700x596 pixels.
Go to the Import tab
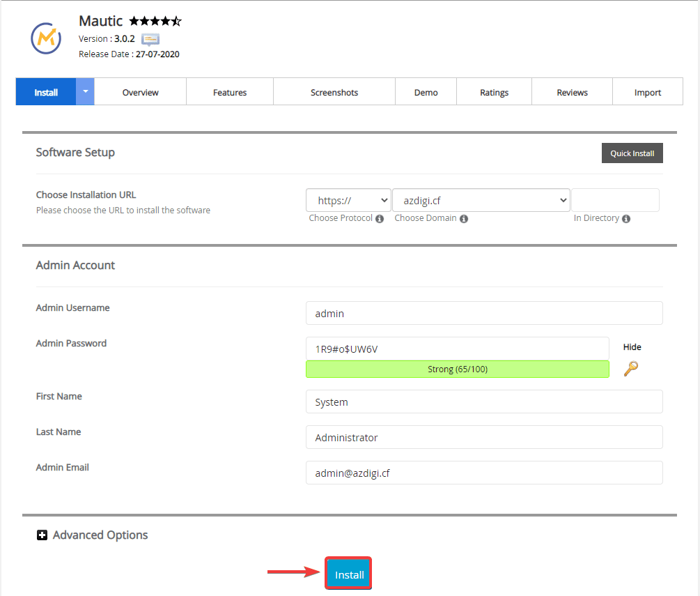tap(647, 92)
